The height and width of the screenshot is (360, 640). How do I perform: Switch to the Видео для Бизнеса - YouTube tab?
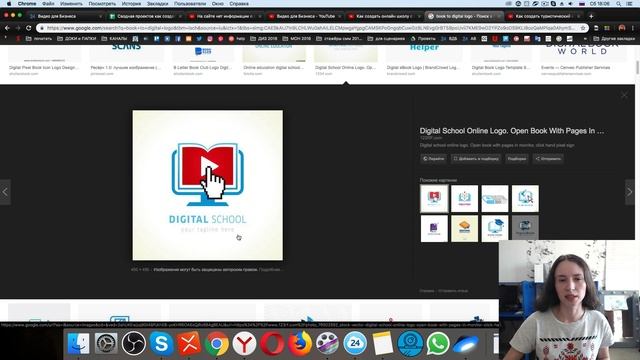[305, 16]
